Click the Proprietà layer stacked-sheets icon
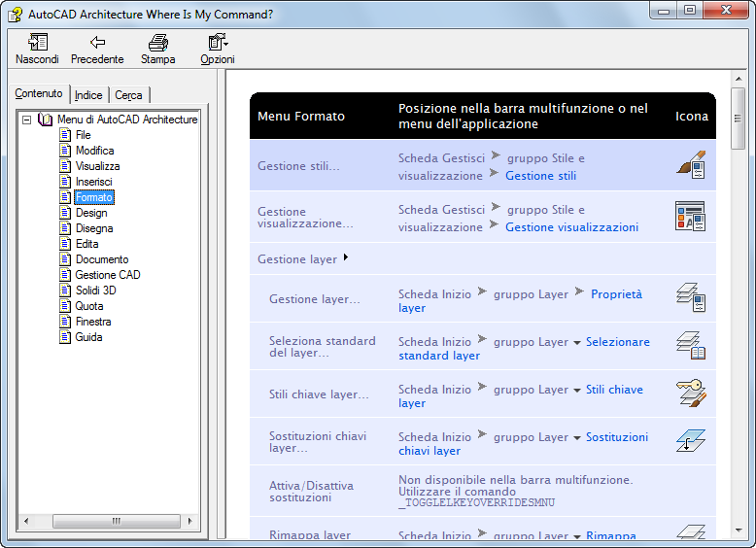Viewport: 756px width, 548px height. tap(691, 297)
